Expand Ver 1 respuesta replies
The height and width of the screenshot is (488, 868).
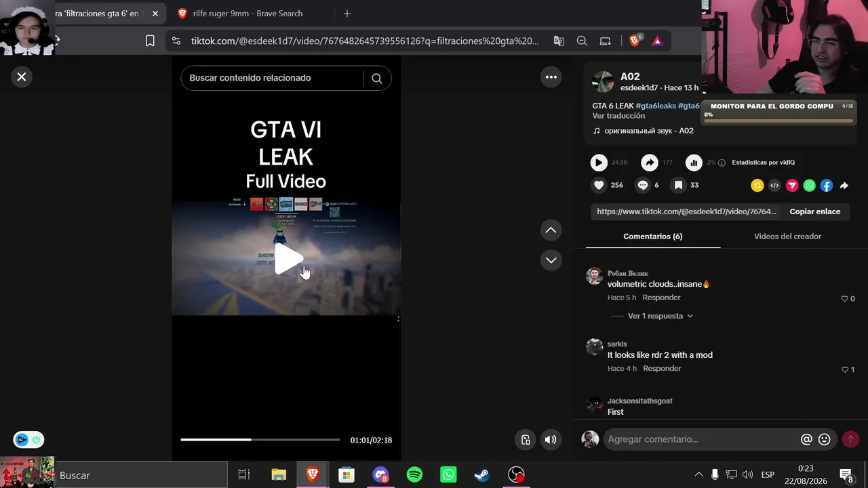point(660,316)
